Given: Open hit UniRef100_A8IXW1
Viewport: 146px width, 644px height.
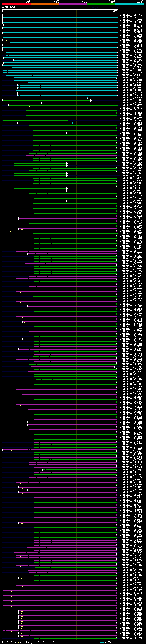Looking at the screenshot, I should [x=131, y=22].
